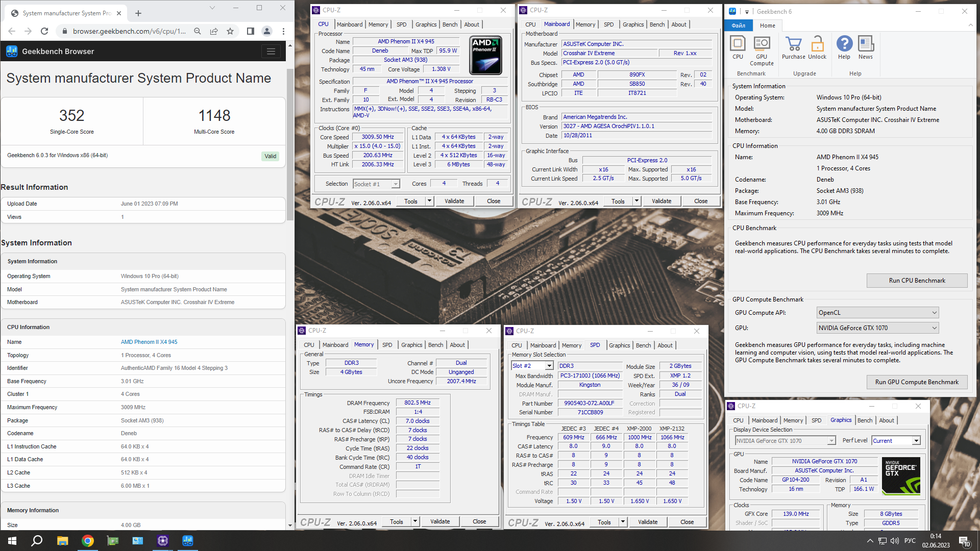Viewport: 980px width, 551px height.
Task: Open Graphics tab in CPU-Z SPD window
Action: [619, 345]
